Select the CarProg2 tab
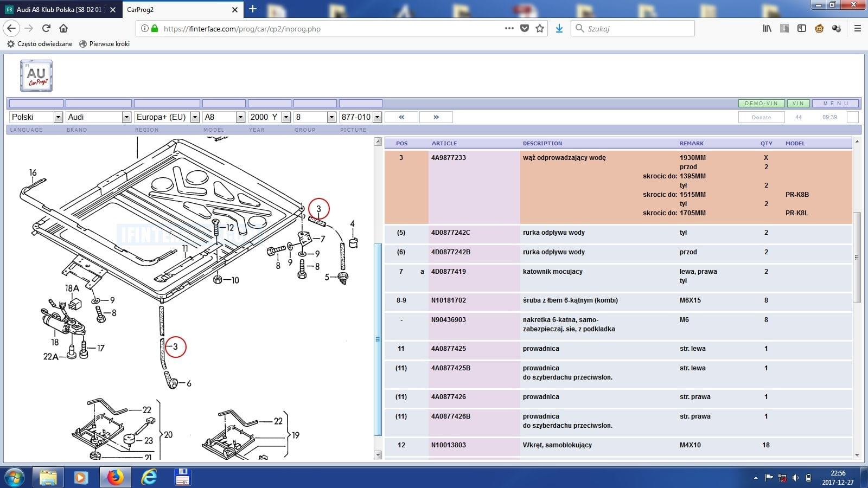868x488 pixels. pyautogui.click(x=182, y=9)
